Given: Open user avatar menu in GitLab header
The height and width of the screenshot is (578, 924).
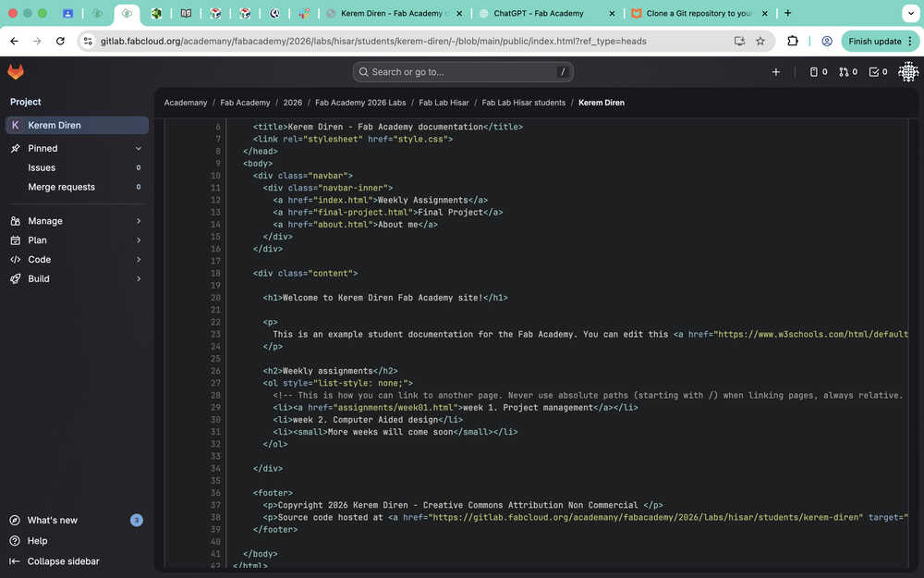Looking at the screenshot, I should tap(907, 72).
